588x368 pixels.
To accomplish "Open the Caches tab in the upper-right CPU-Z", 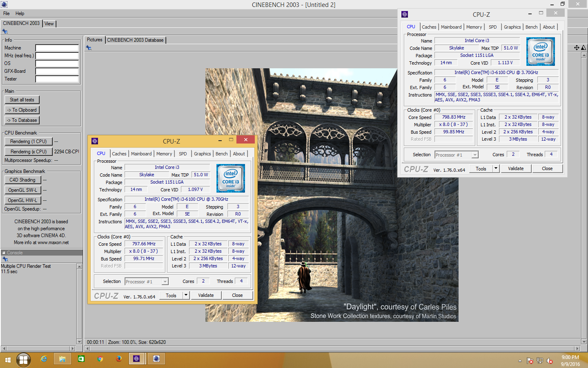I will pos(429,27).
